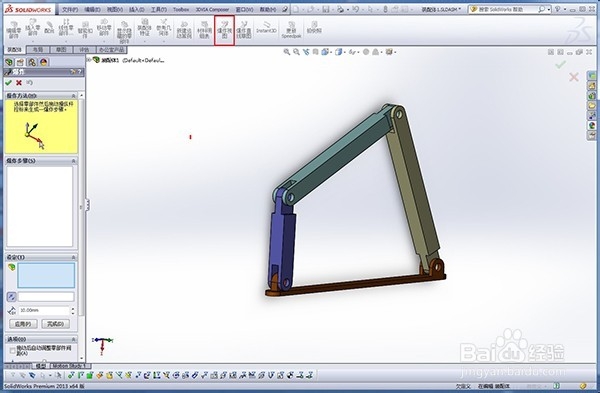Click the Exploded View ribbon icon

224,31
